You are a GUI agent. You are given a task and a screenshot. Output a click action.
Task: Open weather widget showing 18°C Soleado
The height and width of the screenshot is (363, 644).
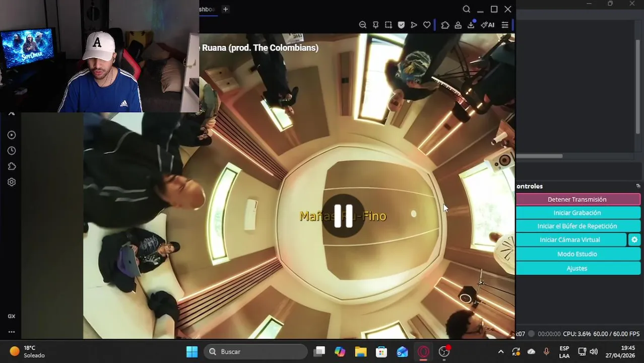pyautogui.click(x=28, y=351)
